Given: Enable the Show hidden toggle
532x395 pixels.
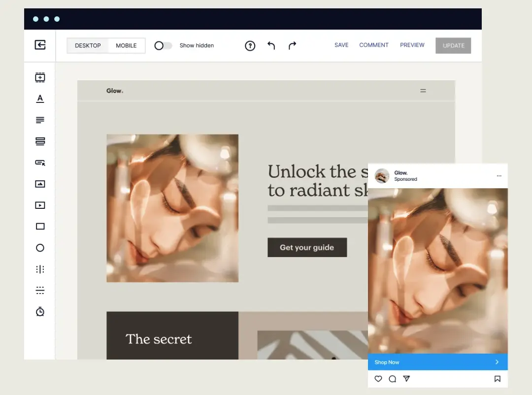Looking at the screenshot, I should (163, 45).
